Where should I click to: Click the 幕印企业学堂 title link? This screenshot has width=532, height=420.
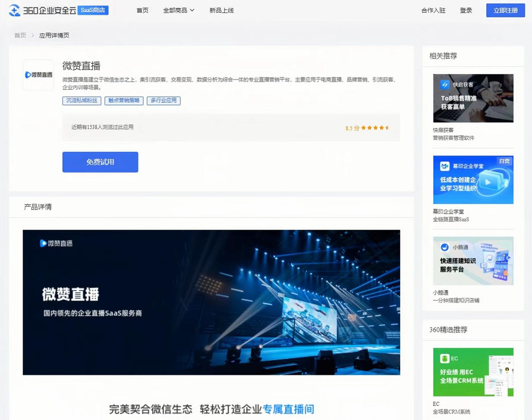448,212
